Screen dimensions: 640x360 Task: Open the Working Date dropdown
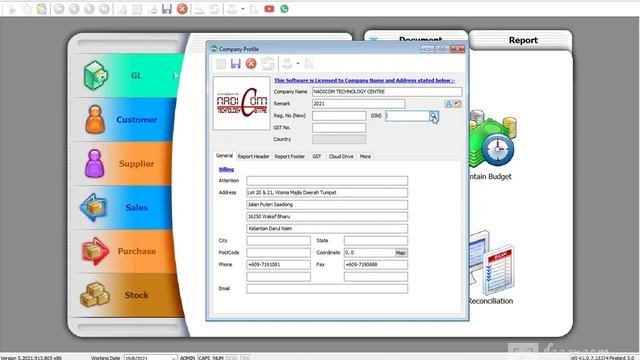(173, 358)
